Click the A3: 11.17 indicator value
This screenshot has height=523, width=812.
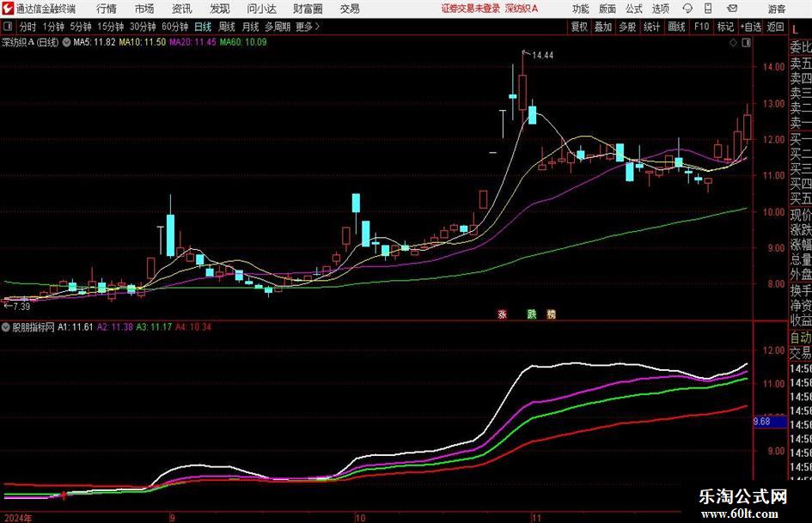tap(155, 327)
